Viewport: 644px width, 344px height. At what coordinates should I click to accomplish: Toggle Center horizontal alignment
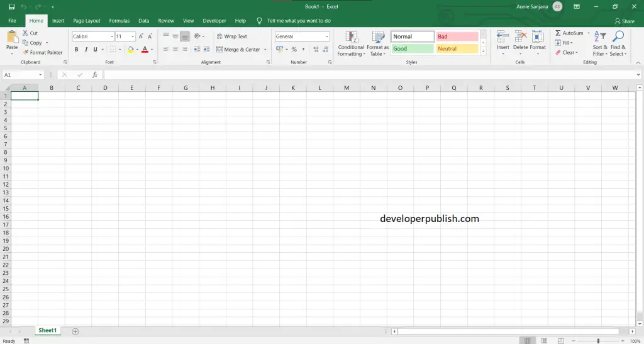(x=175, y=49)
